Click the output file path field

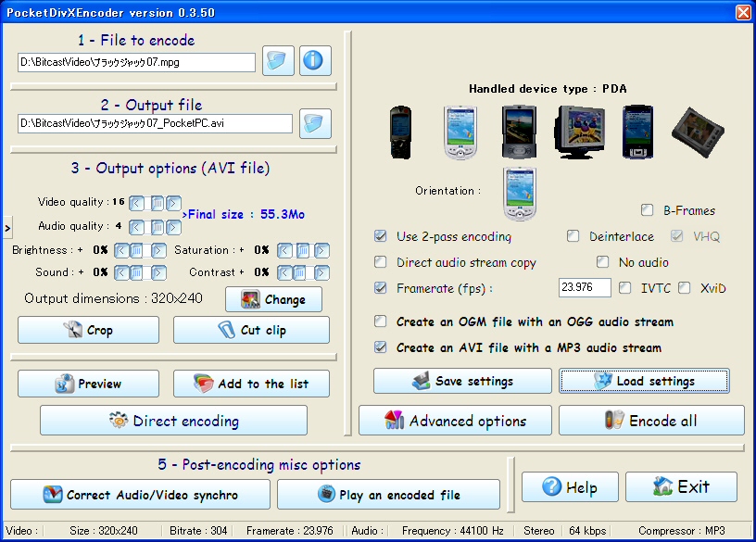pos(156,123)
